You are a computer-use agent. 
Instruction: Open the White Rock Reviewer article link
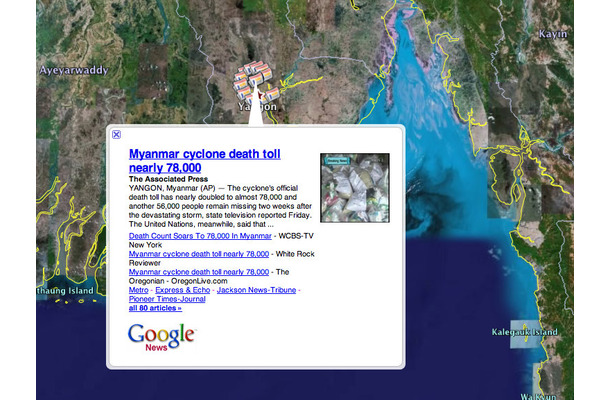point(199,254)
